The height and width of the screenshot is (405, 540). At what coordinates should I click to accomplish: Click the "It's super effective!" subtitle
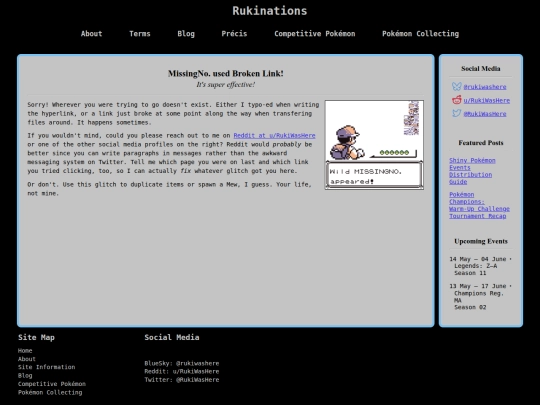pos(226,84)
